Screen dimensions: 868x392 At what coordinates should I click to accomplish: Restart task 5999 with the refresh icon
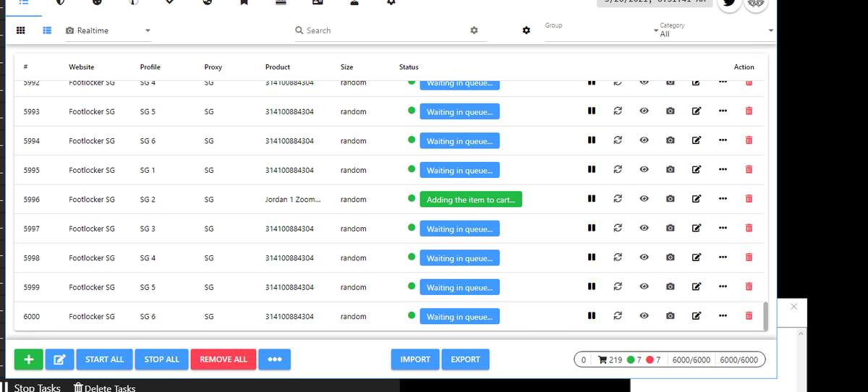(617, 287)
